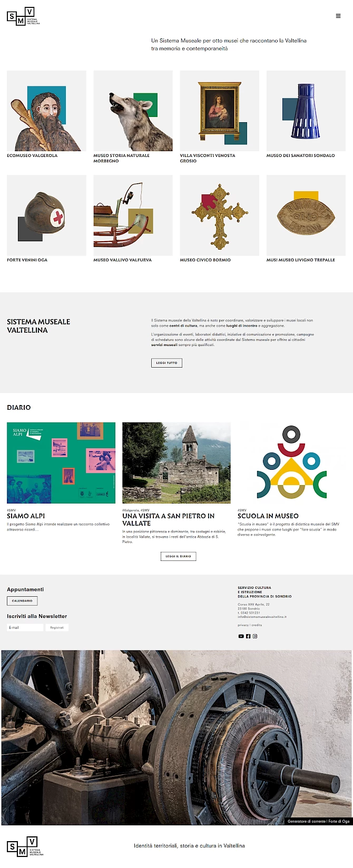
Task: Click the MUS! MUSEO LIVIGNO TREPALLE title
Action: (300, 260)
